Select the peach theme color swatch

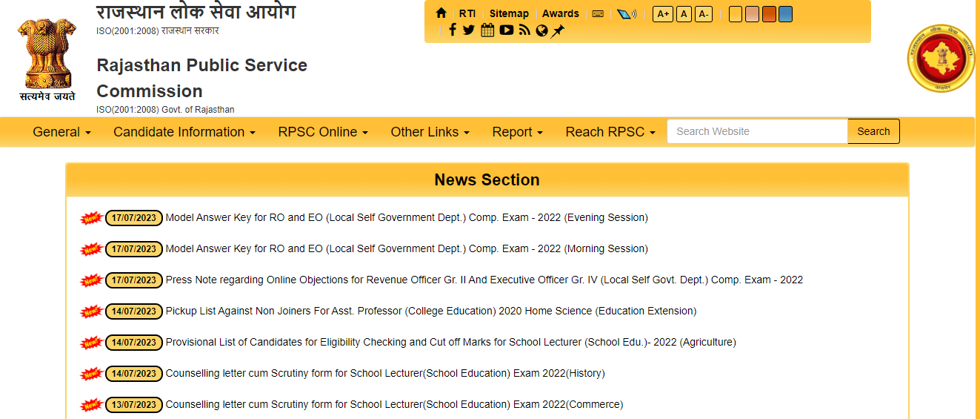(752, 14)
